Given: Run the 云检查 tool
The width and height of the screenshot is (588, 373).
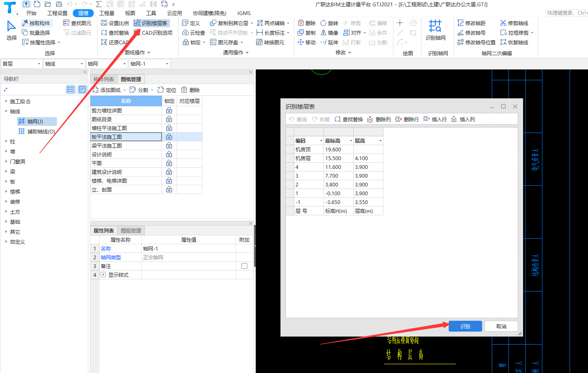Looking at the screenshot, I should click(194, 33).
